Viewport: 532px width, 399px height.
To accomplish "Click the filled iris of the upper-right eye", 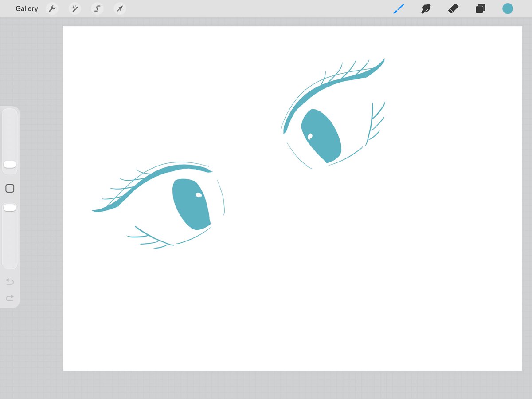I will click(x=322, y=136).
